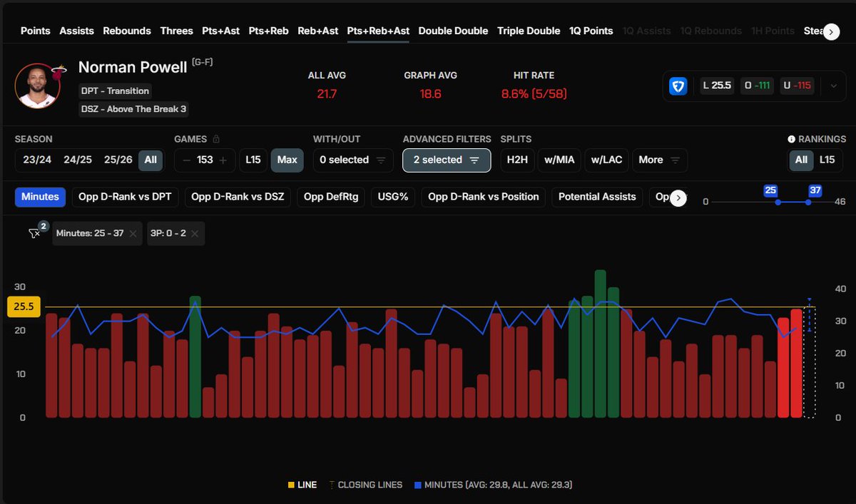Click Norman Powell's player headshot
The width and height of the screenshot is (856, 504).
pyautogui.click(x=36, y=86)
